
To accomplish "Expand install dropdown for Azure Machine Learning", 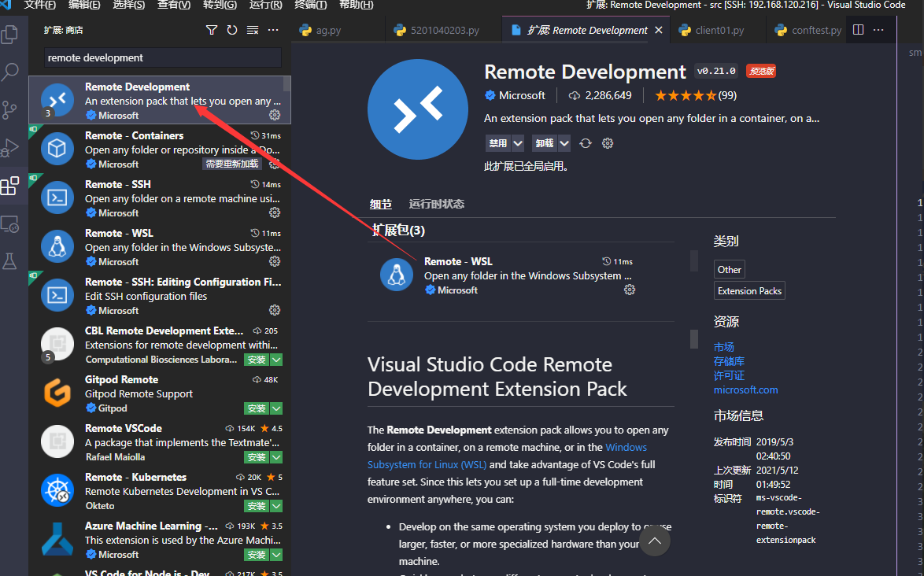I will (x=276, y=555).
